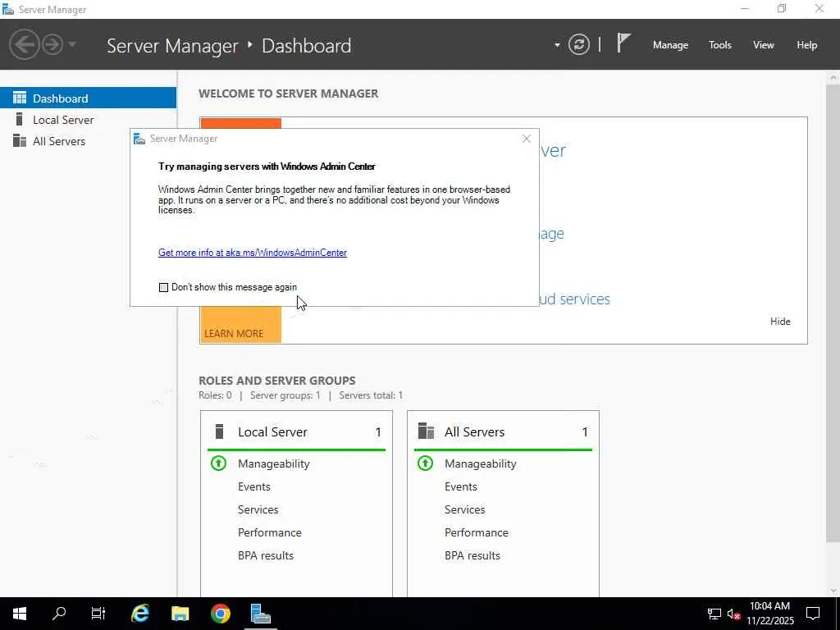Click the Refresh icon in header
Viewport: 840px width, 630px height.
[x=578, y=44]
